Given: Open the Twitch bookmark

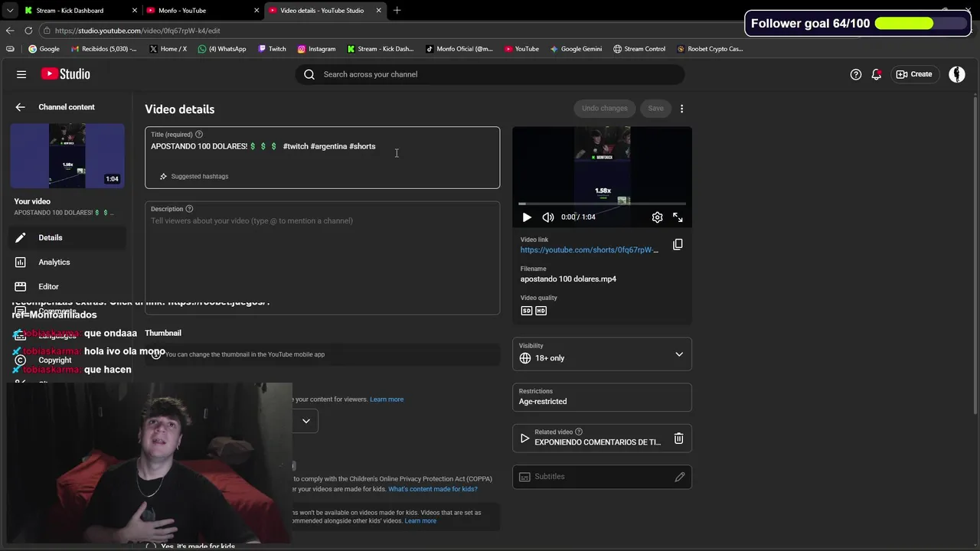Looking at the screenshot, I should click(x=272, y=49).
